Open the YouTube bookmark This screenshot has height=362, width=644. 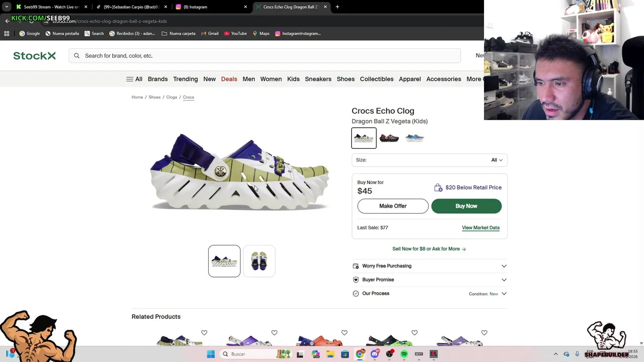pyautogui.click(x=235, y=33)
